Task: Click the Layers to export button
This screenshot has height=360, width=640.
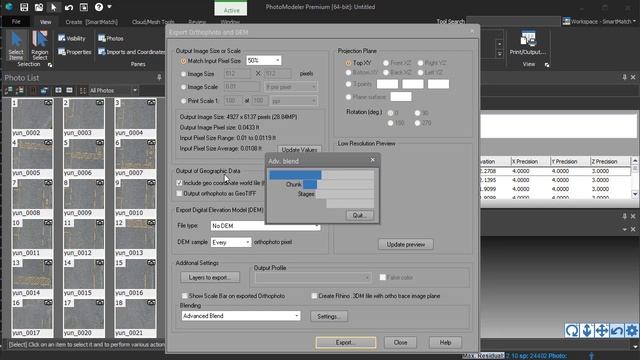Action: point(210,277)
